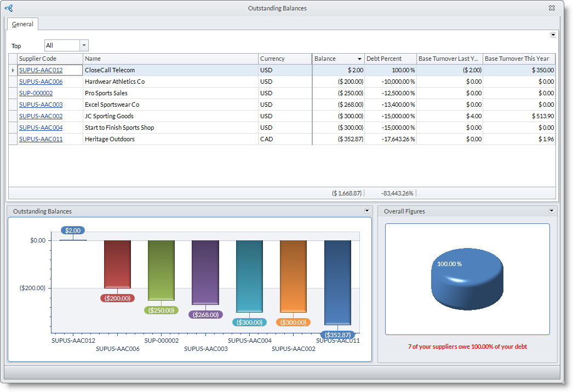Switch to the General tab
Screen dimensions: 573x392
22,24
